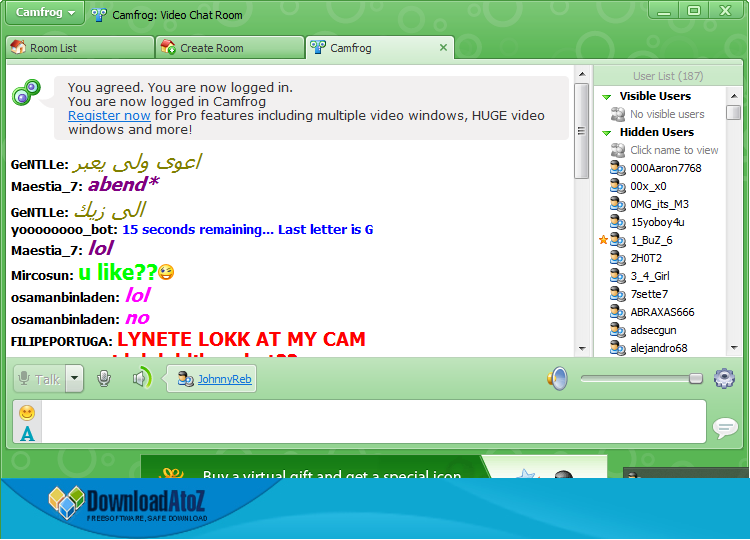Click the star icon beside 1_BuZ_6
The height and width of the screenshot is (540, 750).
(x=603, y=240)
